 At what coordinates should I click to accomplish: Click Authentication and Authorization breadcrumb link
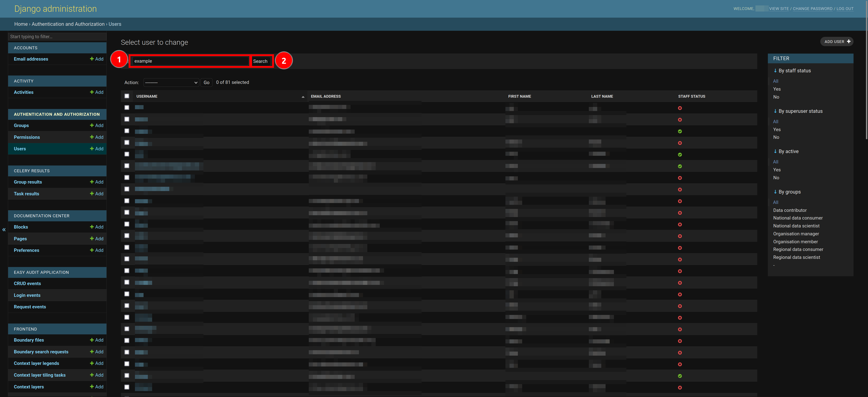point(68,24)
